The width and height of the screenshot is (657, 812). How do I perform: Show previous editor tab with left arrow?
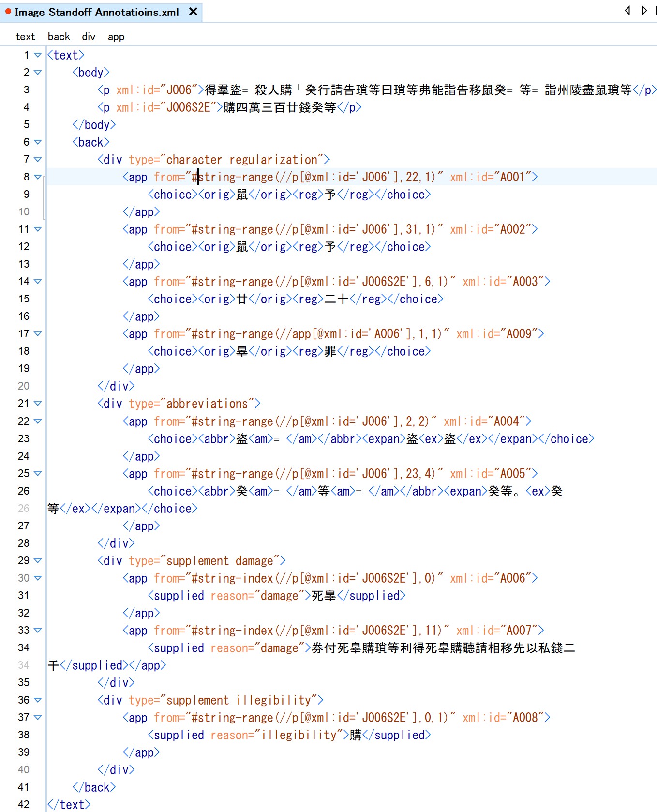(x=627, y=10)
